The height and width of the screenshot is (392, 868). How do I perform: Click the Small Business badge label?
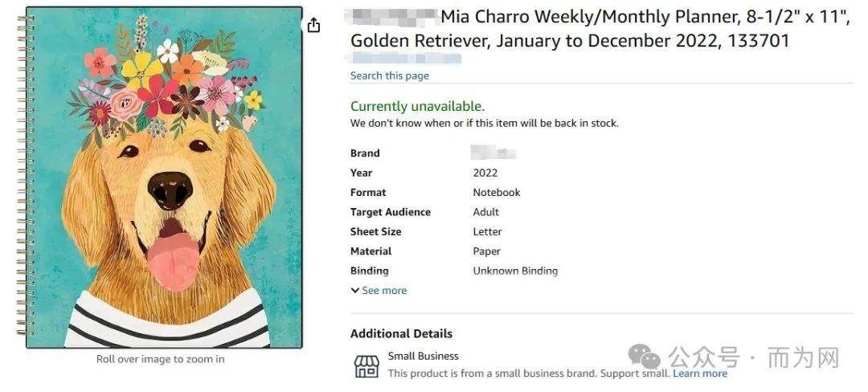(x=424, y=356)
